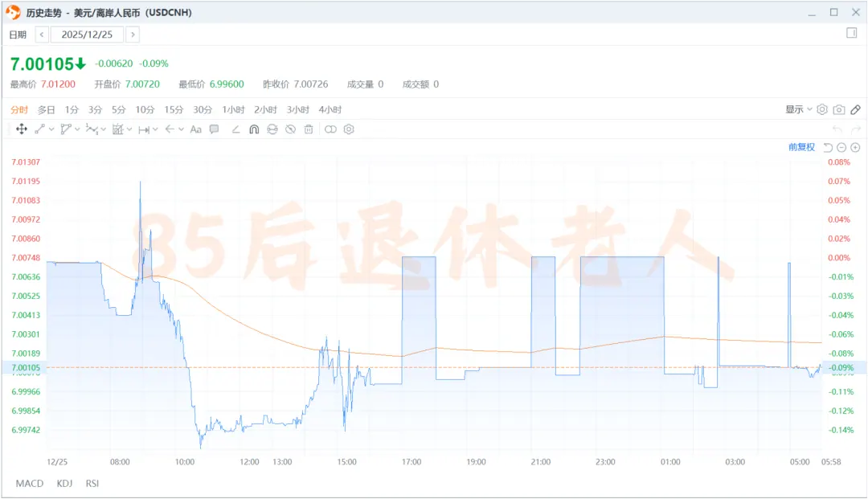This screenshot has width=868, height=499.
Task: Add a comment bubble note
Action: tap(215, 129)
